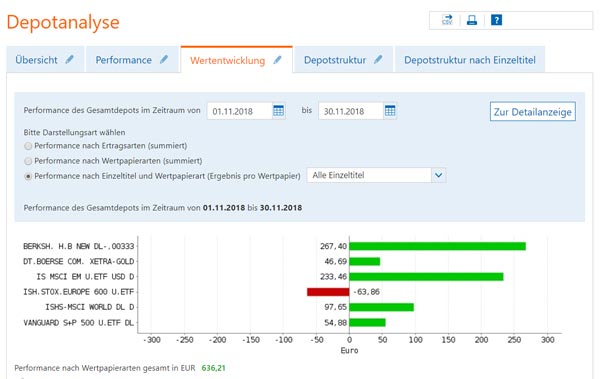Export the depot data as CSV
The width and height of the screenshot is (600, 379).
447,20
